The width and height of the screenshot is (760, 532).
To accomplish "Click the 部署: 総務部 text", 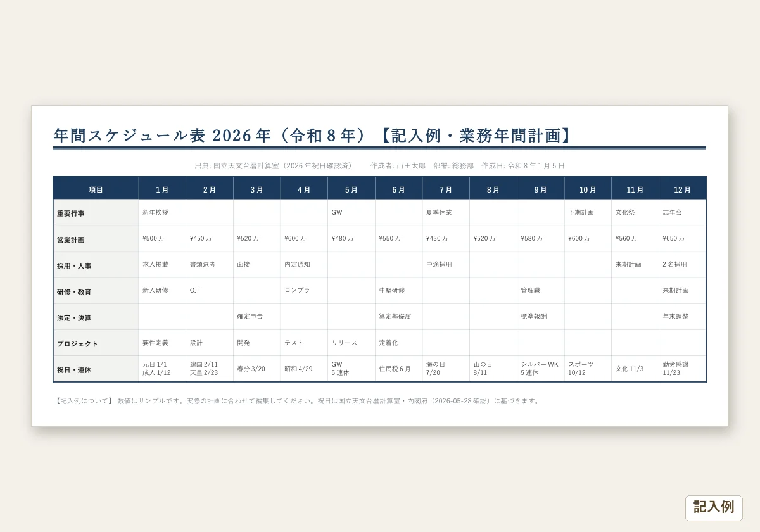I will [x=453, y=166].
